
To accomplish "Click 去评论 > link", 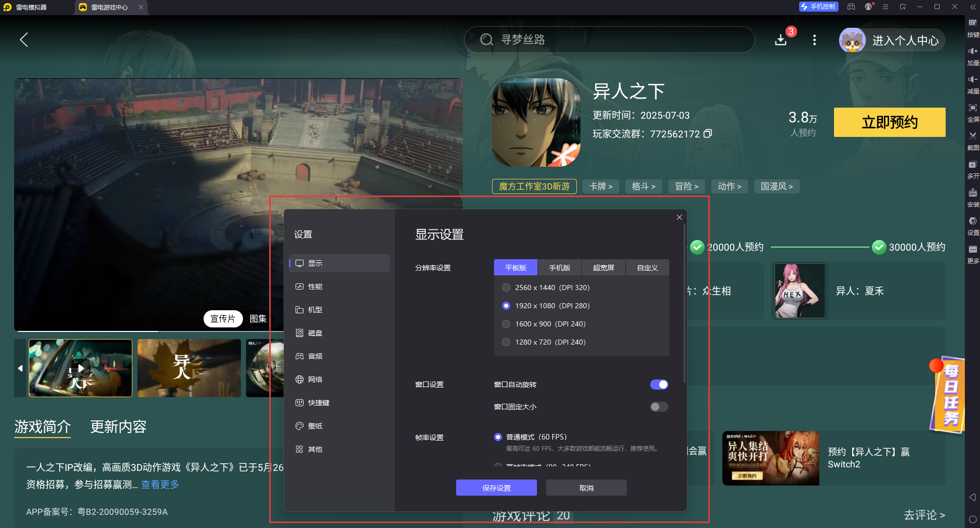I will coord(924,515).
